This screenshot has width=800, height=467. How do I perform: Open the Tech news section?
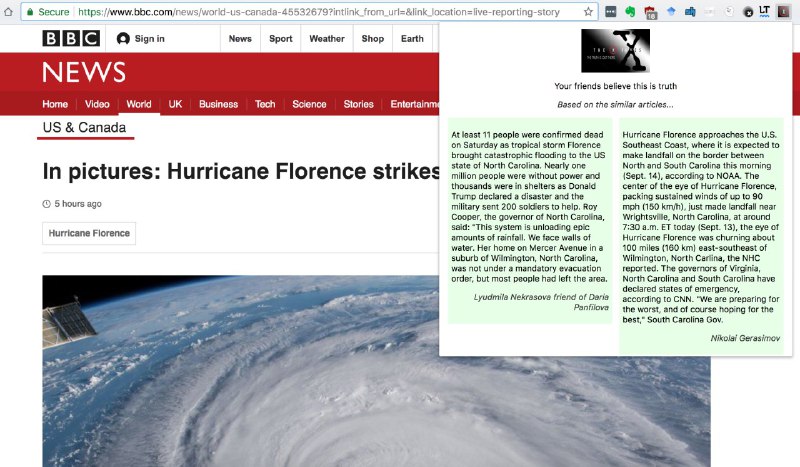pos(265,104)
